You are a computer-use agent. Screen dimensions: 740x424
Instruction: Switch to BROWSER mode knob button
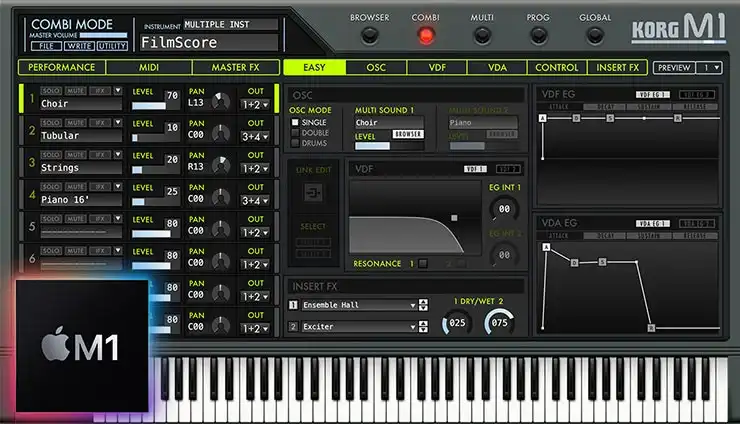[x=370, y=35]
